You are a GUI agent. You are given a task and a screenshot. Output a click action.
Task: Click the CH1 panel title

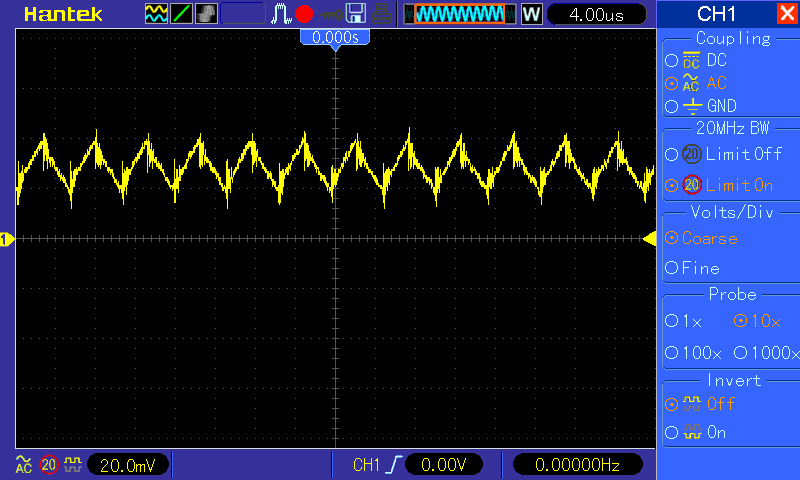click(716, 14)
